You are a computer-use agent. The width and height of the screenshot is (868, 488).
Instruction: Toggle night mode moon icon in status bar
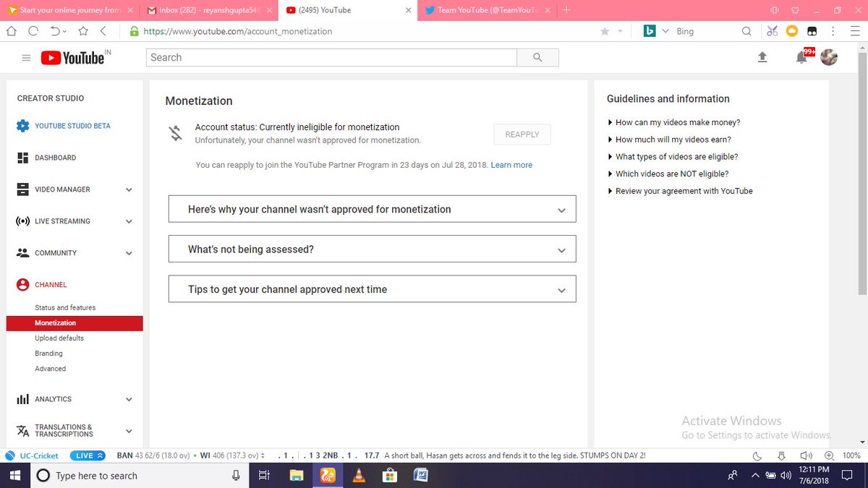click(757, 456)
